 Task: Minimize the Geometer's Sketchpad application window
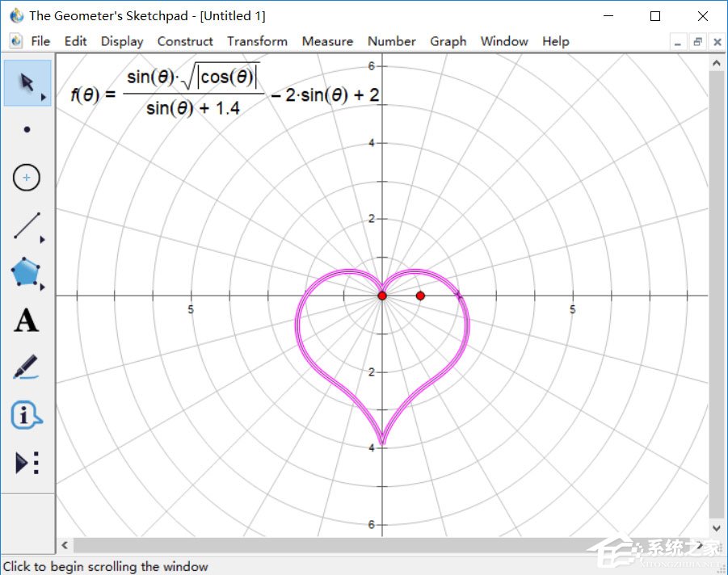pyautogui.click(x=608, y=16)
